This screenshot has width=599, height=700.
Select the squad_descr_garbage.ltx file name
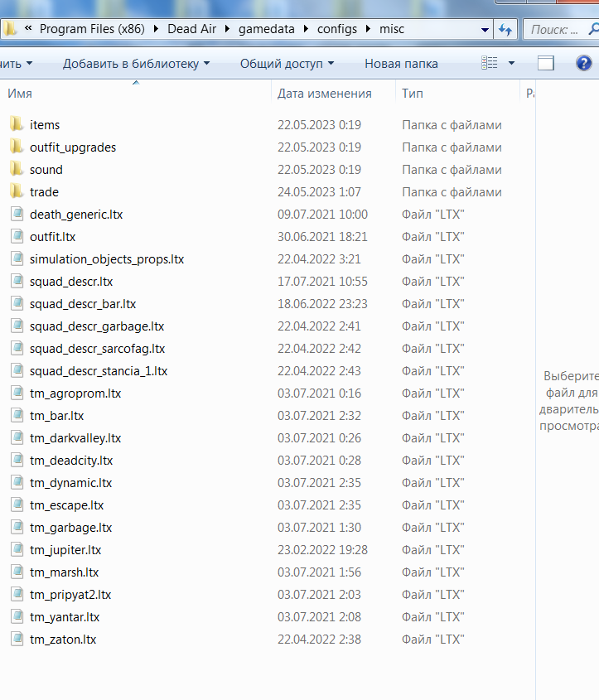coord(97,326)
